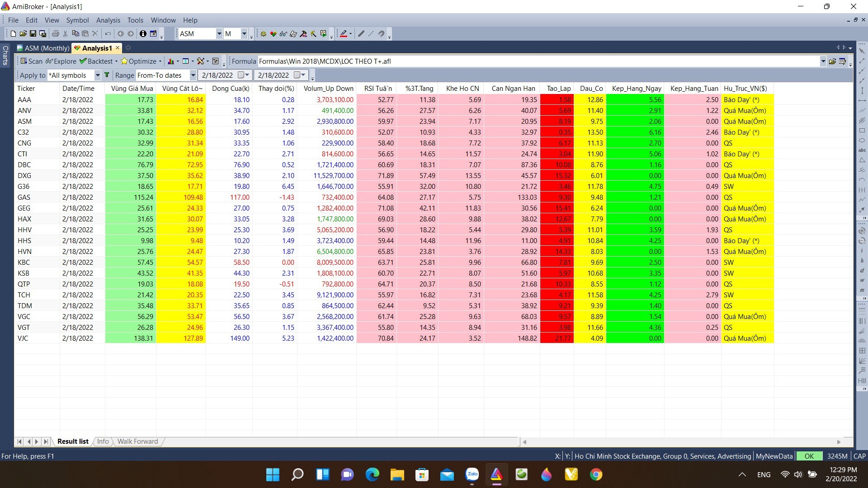Sort by the Ticker column header
Image resolution: width=868 pixels, height=488 pixels.
click(37, 88)
